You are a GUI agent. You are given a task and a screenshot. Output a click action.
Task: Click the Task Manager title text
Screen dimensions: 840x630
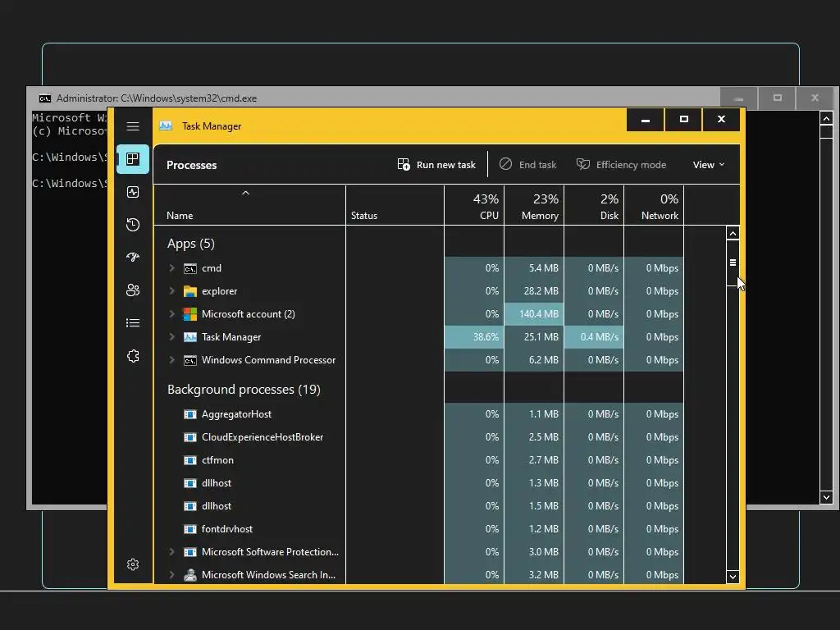coord(212,126)
